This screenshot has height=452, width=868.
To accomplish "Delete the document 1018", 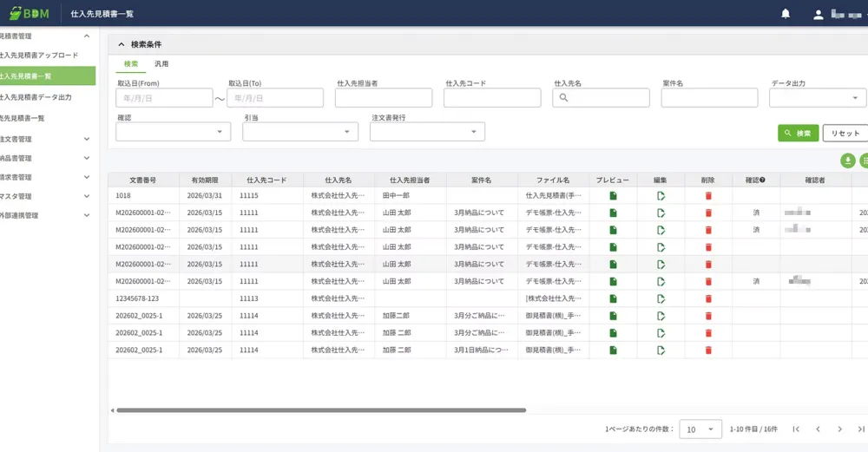I will (x=708, y=196).
